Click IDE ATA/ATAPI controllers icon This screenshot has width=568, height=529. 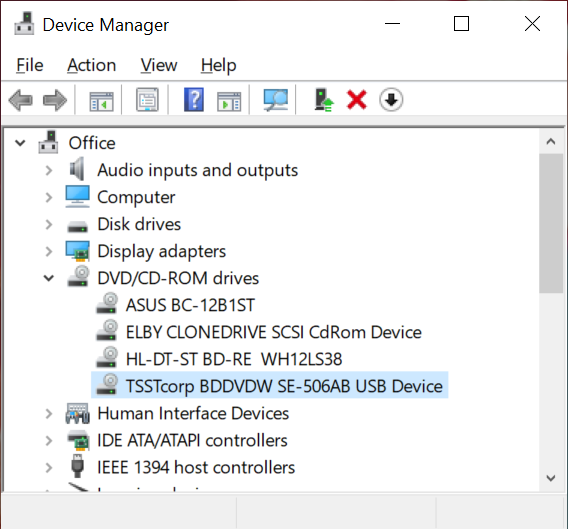point(78,440)
